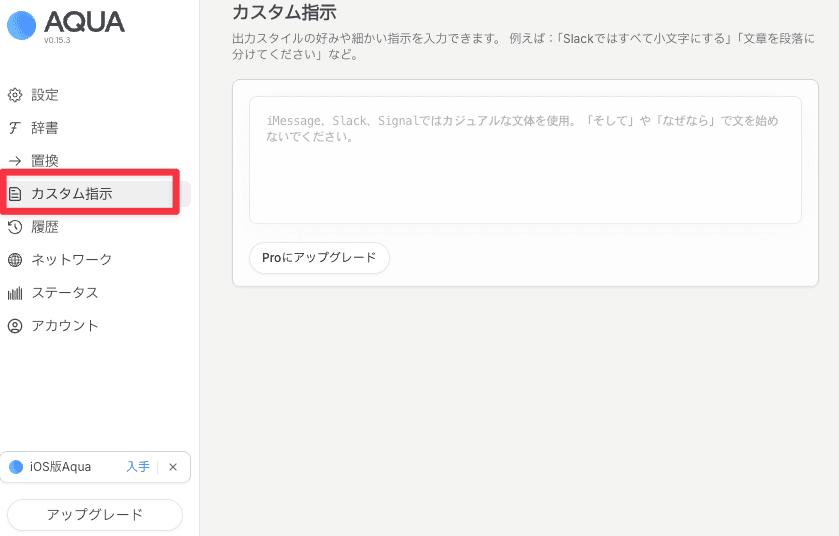
Task: Click the description text mentioning Slack
Action: click(524, 47)
